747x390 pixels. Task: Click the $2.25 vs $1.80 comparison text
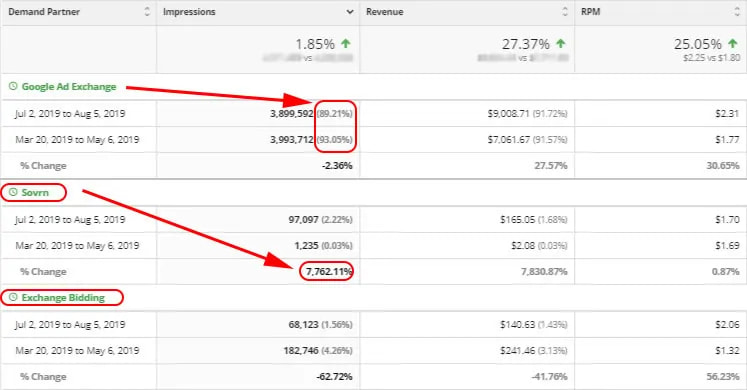click(712, 58)
